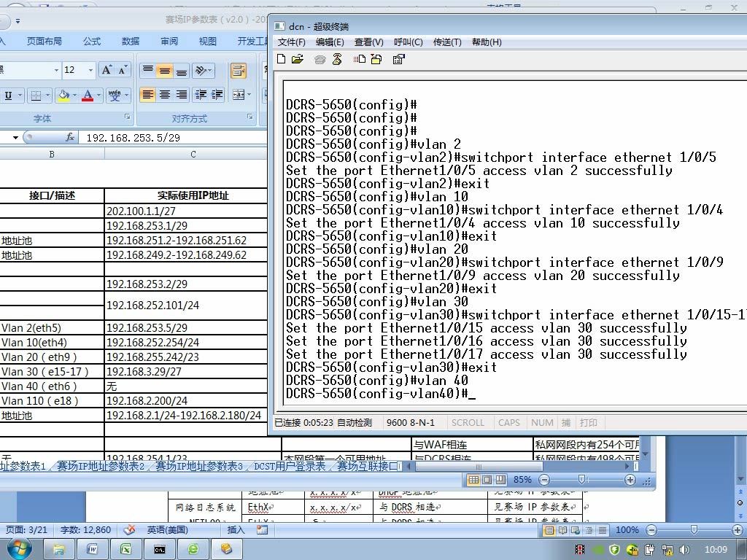Viewport: 747px width, 560px height.
Task: Apply top vertical alignment in Excel
Action: tap(147, 71)
